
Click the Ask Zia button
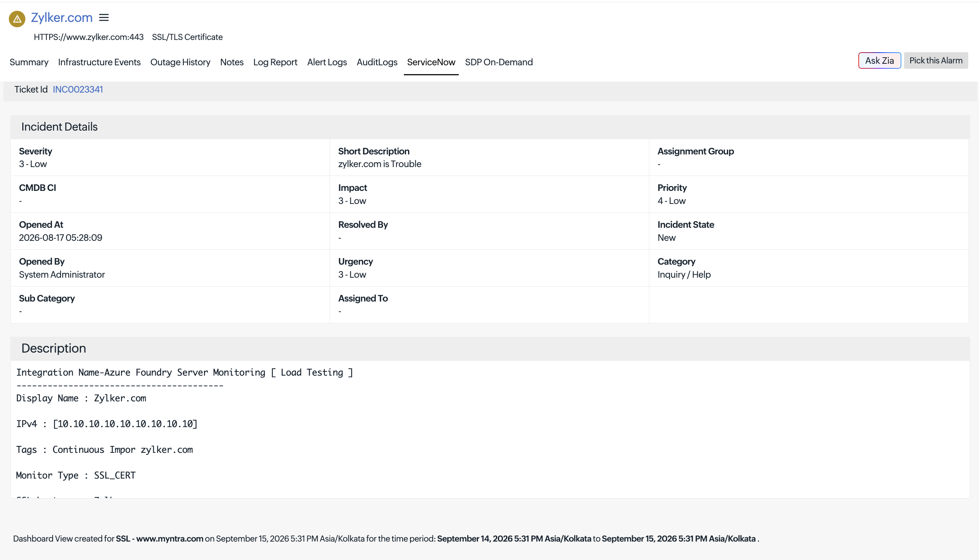coord(879,60)
